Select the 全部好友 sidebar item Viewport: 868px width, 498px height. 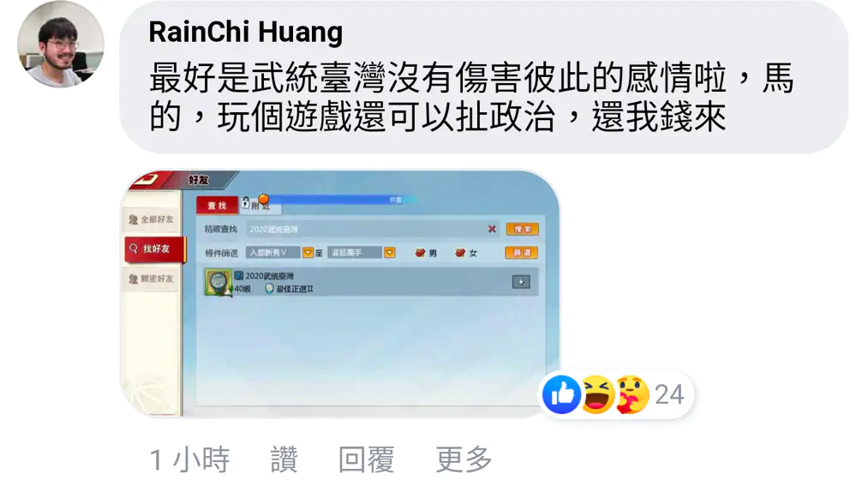152,219
